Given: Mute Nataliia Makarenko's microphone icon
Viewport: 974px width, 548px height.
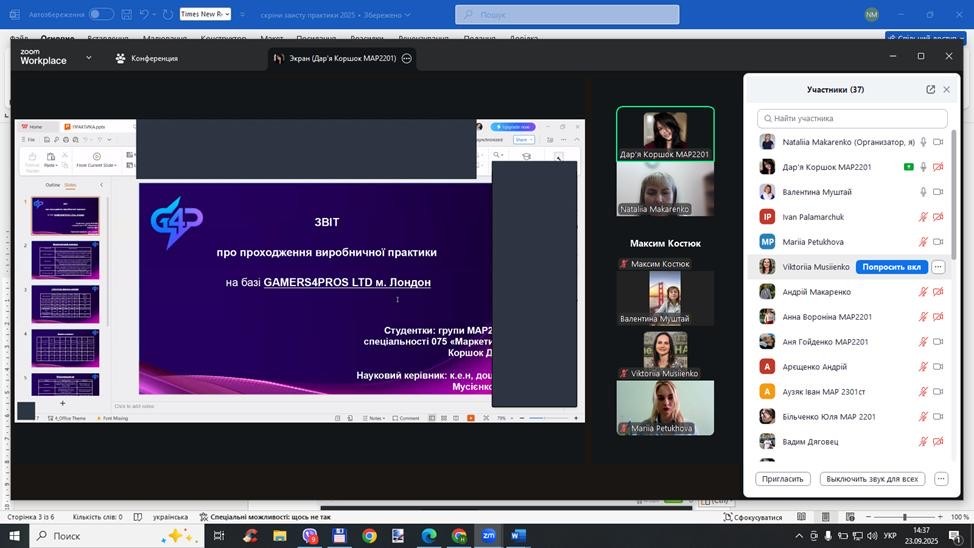Looking at the screenshot, I should point(924,142).
